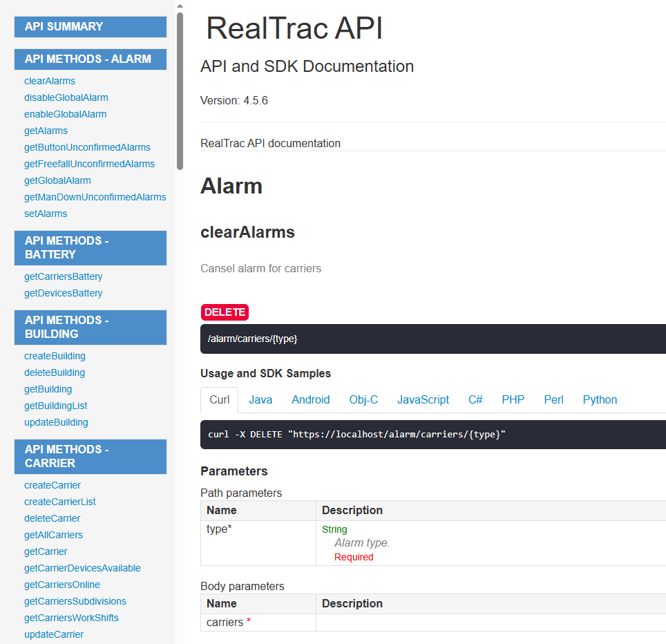Screen dimensions: 666x644
Task: Navigate to createBuilding in the sidebar
Action: [55, 356]
